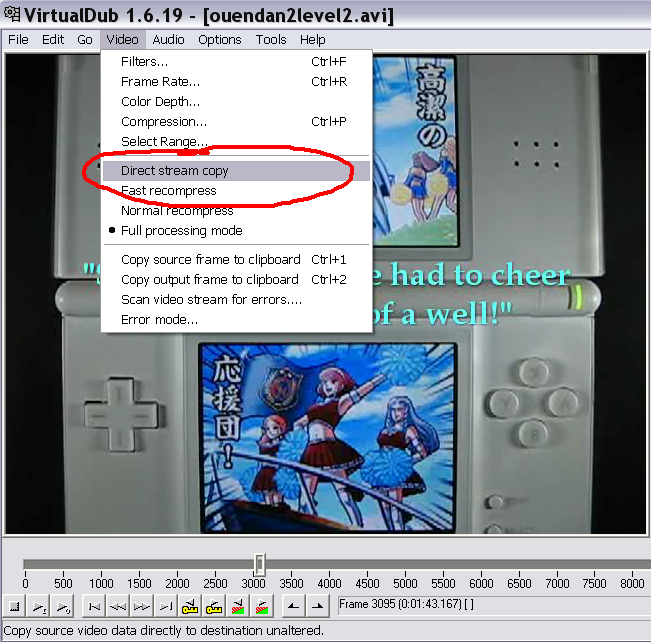
Task: Click the Frame 3095 position field
Action: pyautogui.click(x=494, y=604)
